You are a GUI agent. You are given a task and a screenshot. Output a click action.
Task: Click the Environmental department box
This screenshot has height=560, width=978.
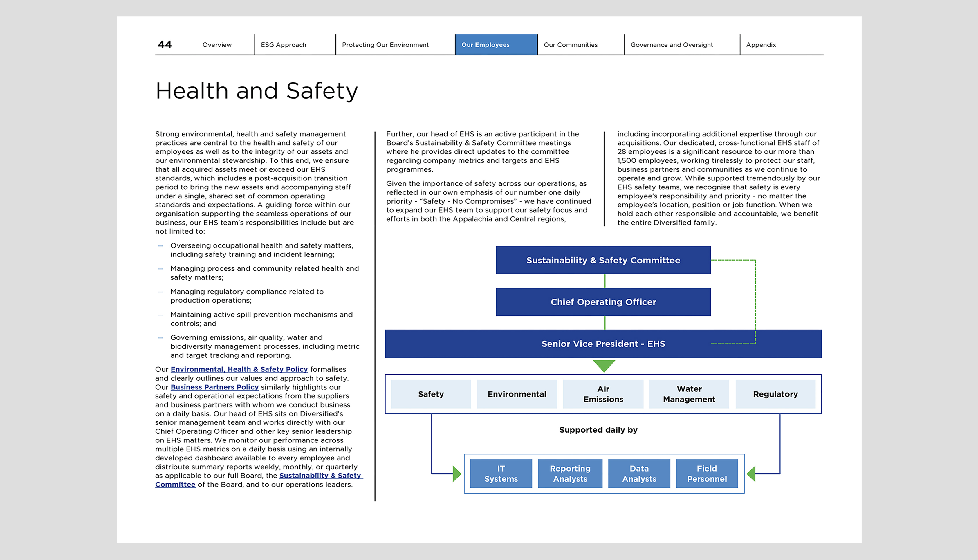pos(517,394)
